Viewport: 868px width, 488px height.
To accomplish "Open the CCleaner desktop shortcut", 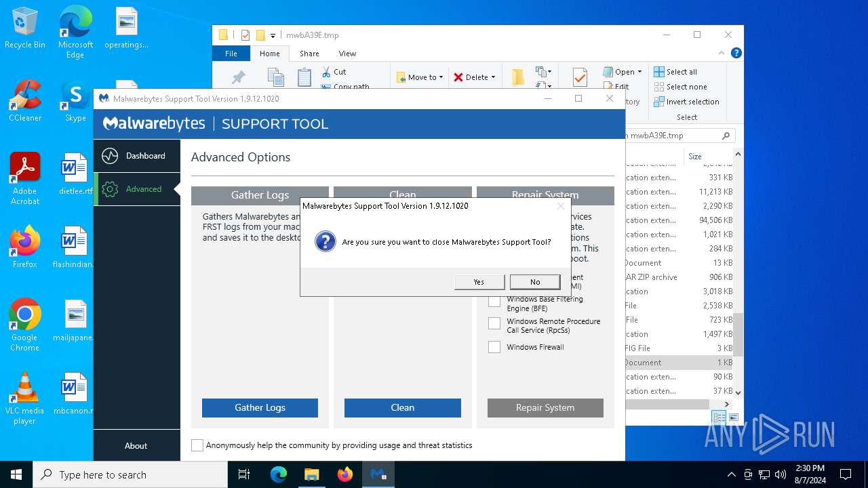I will pos(25,101).
